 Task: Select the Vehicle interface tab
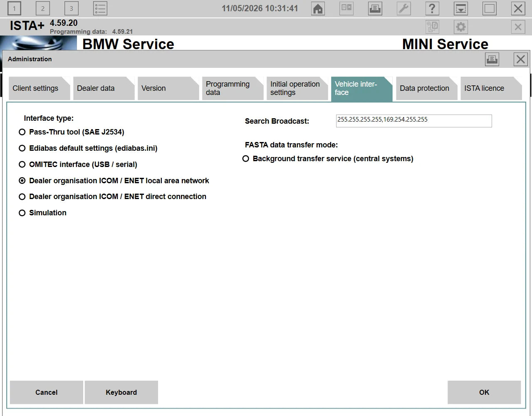click(x=361, y=88)
